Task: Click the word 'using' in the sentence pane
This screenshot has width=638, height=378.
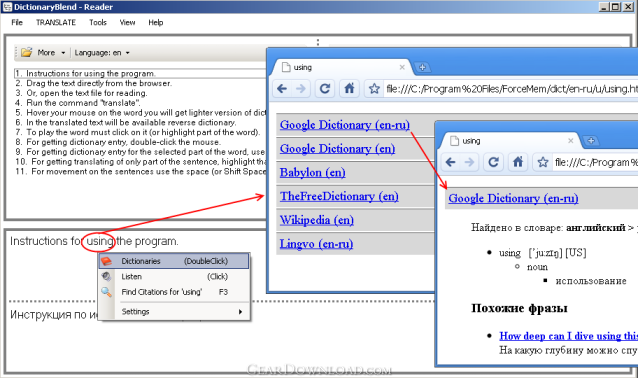Action: [100, 241]
